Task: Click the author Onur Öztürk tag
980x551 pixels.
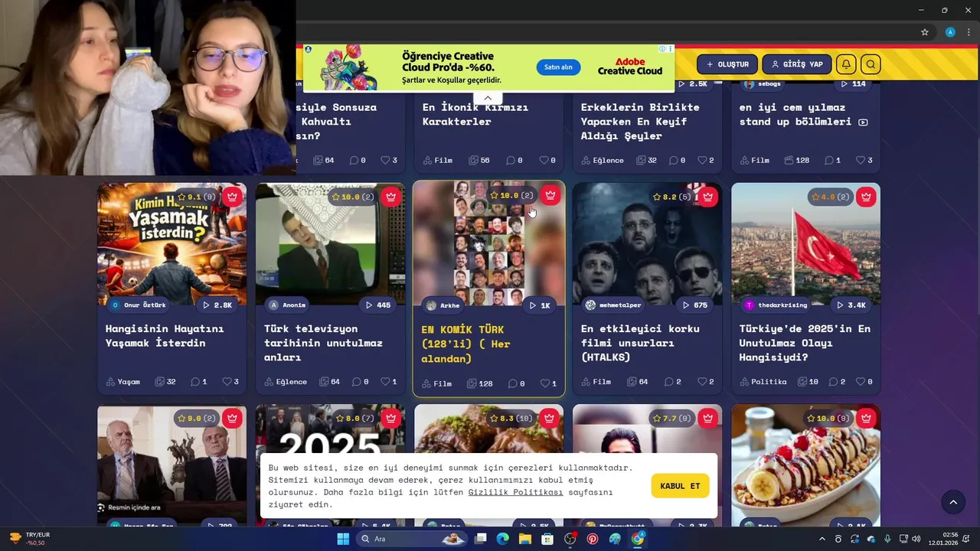Action: pos(139,305)
